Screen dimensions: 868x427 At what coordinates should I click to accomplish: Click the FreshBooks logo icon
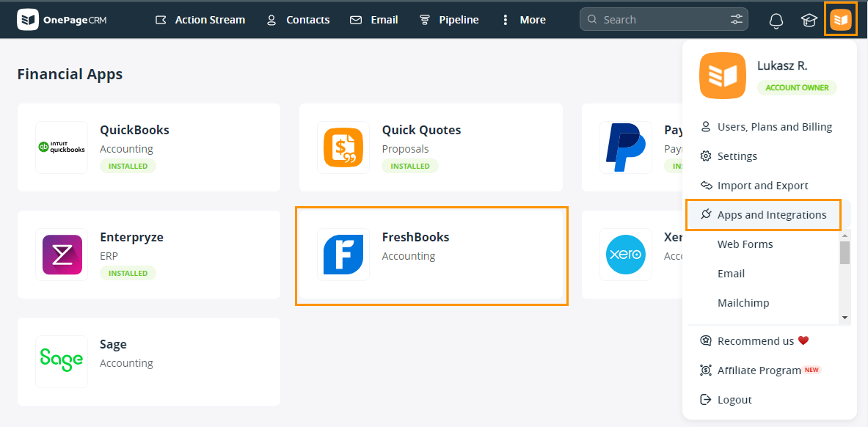tap(343, 254)
